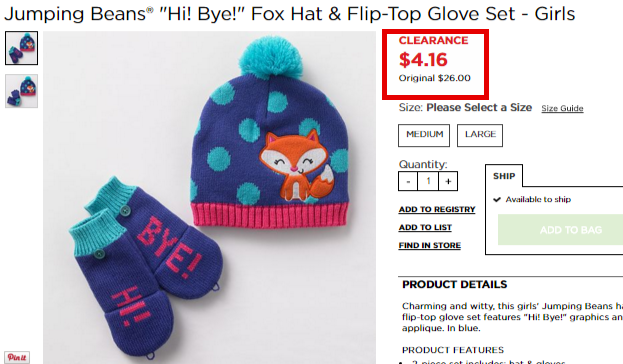
Task: Select the SHIP tab
Action: pos(504,176)
